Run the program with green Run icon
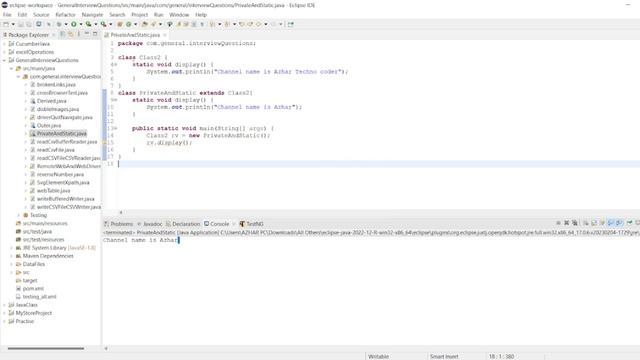The width and height of the screenshot is (640, 360). pos(73,24)
